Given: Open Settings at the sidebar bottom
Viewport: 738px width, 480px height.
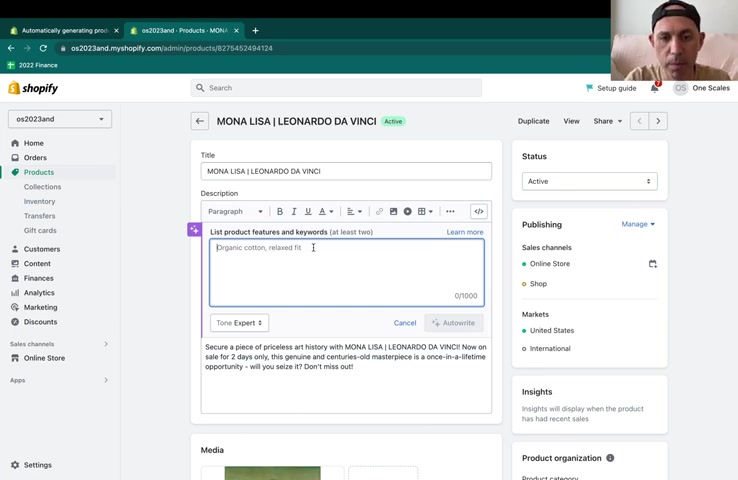Looking at the screenshot, I should pos(38,465).
